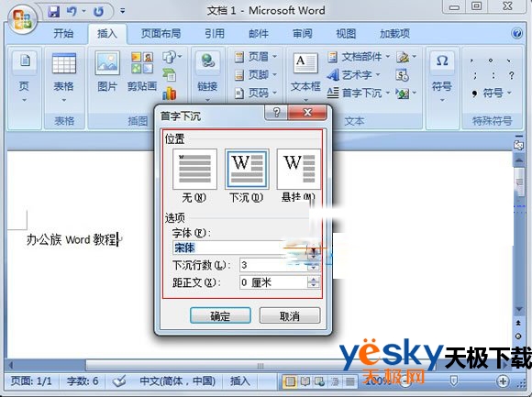Switch to the 开始 ribbon tab

pyautogui.click(x=63, y=33)
